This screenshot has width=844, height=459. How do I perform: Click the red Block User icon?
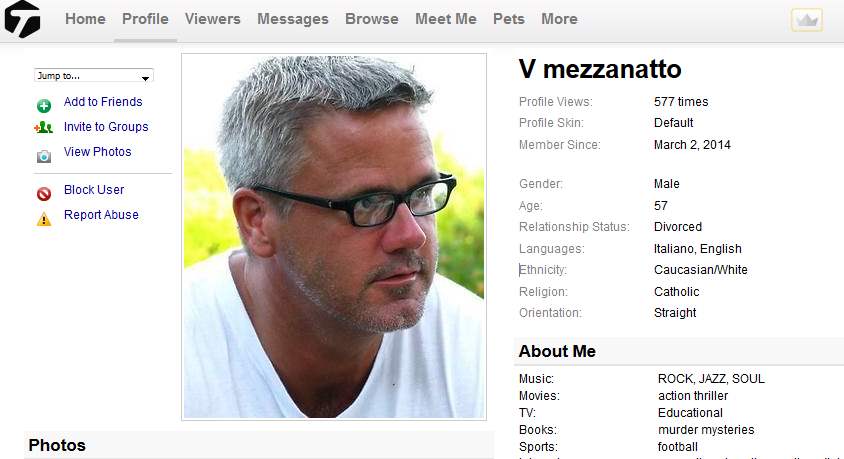pyautogui.click(x=44, y=193)
